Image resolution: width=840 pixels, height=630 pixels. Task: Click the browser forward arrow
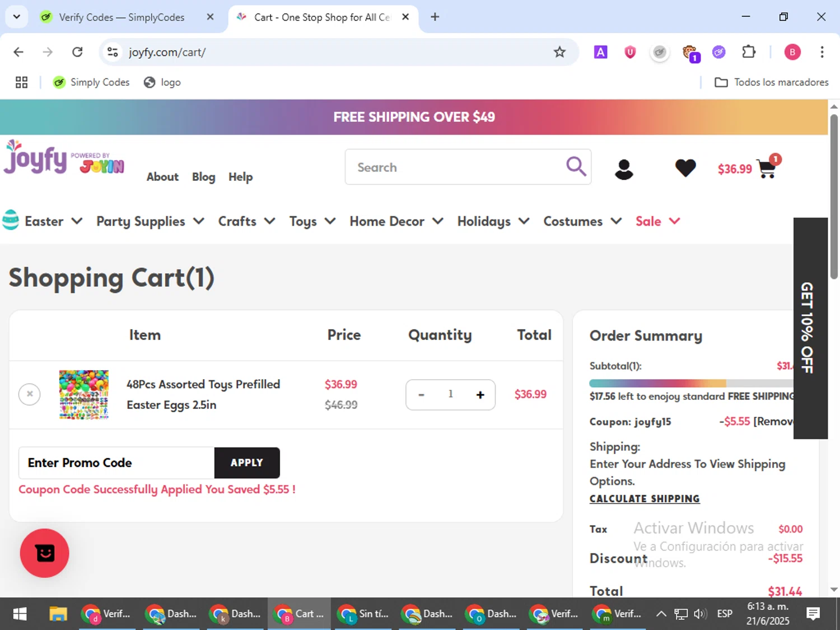[48, 52]
